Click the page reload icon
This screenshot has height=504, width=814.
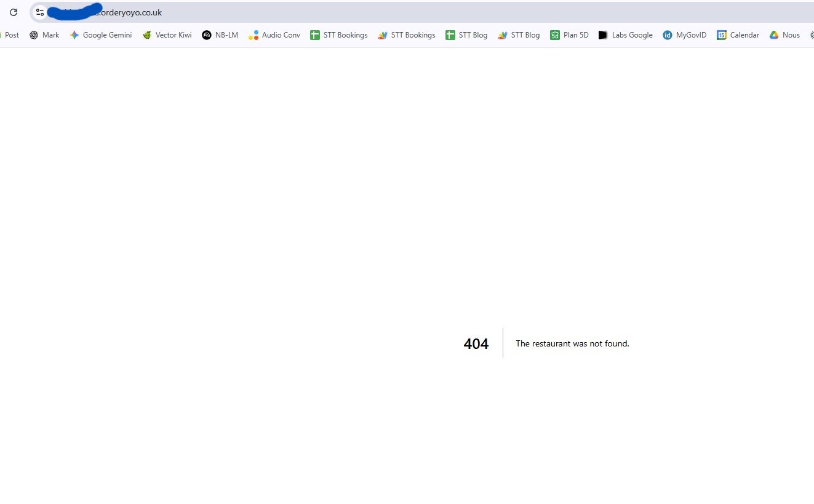14,12
